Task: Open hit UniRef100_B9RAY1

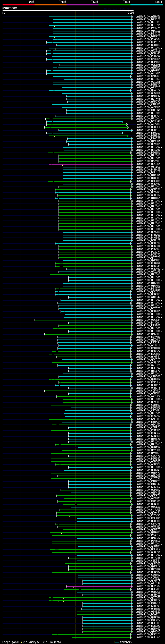Action: pyautogui.click(x=148, y=37)
